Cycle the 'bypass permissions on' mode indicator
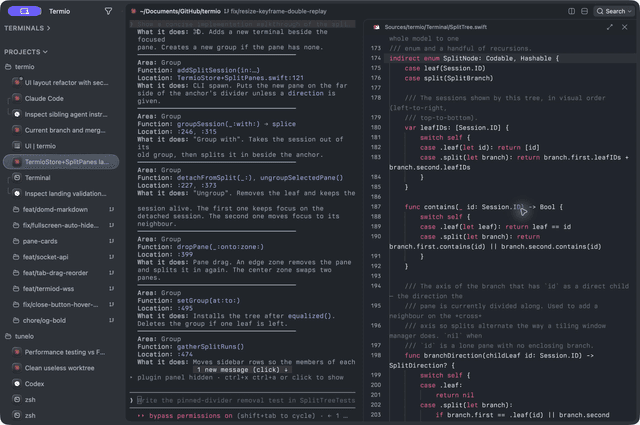 [x=191, y=416]
